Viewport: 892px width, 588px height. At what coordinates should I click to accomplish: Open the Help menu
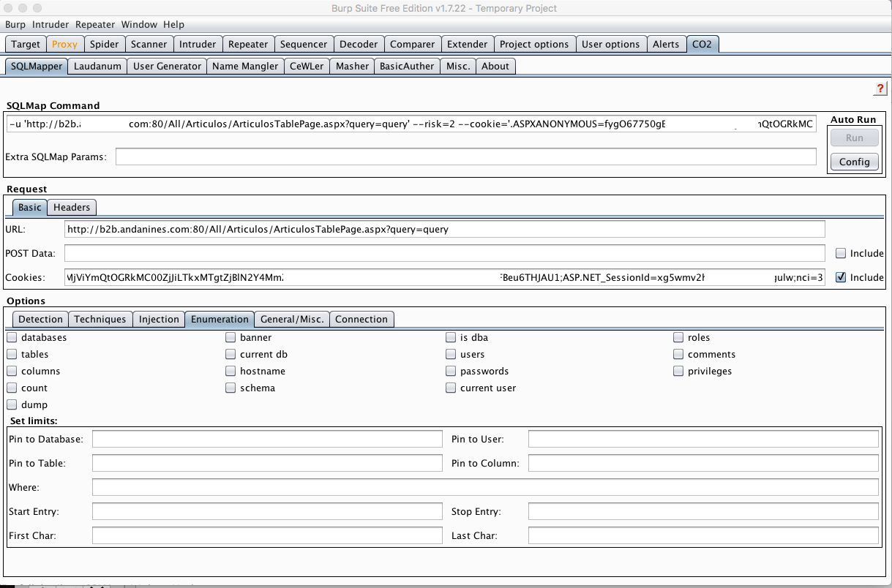click(174, 24)
